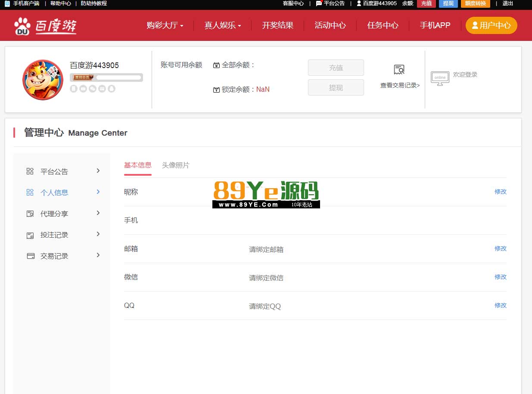
Task: Open the 防劫持教程 link
Action: (94, 3)
